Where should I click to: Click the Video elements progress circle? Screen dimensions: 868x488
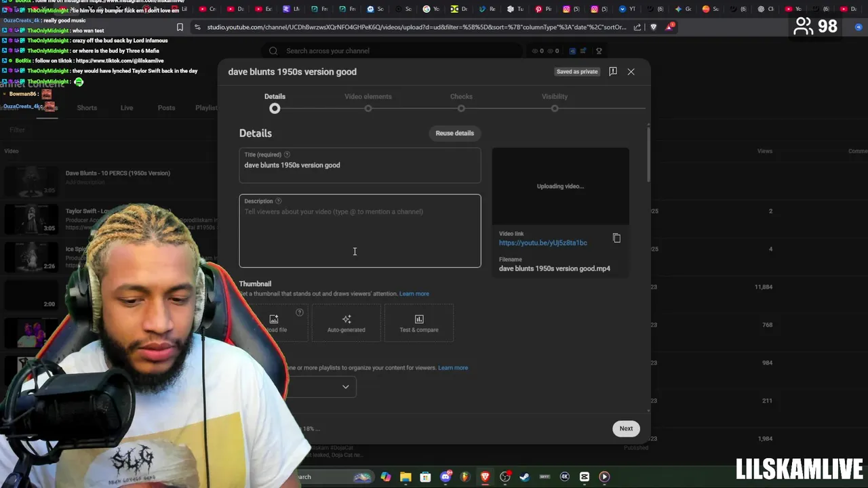coord(368,108)
